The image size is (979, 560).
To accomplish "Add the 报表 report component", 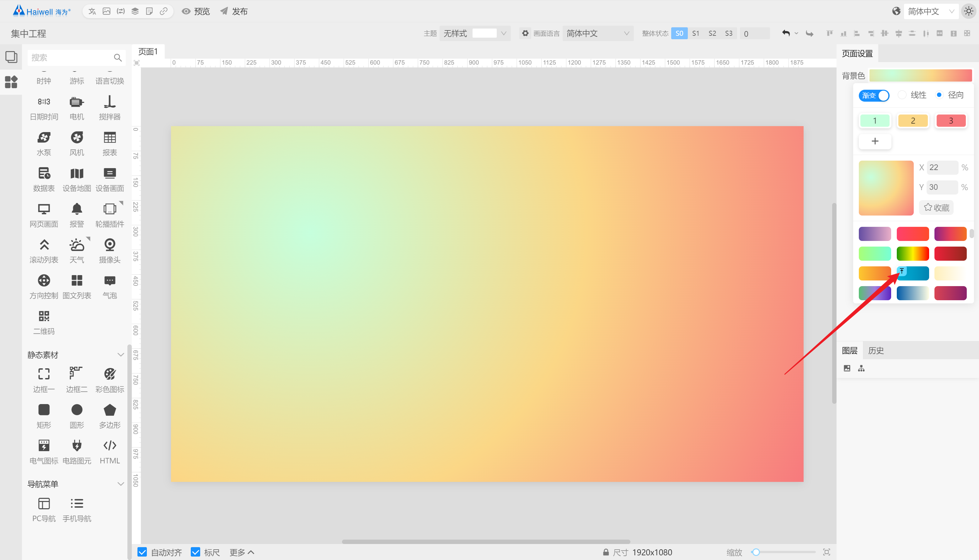I will pyautogui.click(x=110, y=144).
